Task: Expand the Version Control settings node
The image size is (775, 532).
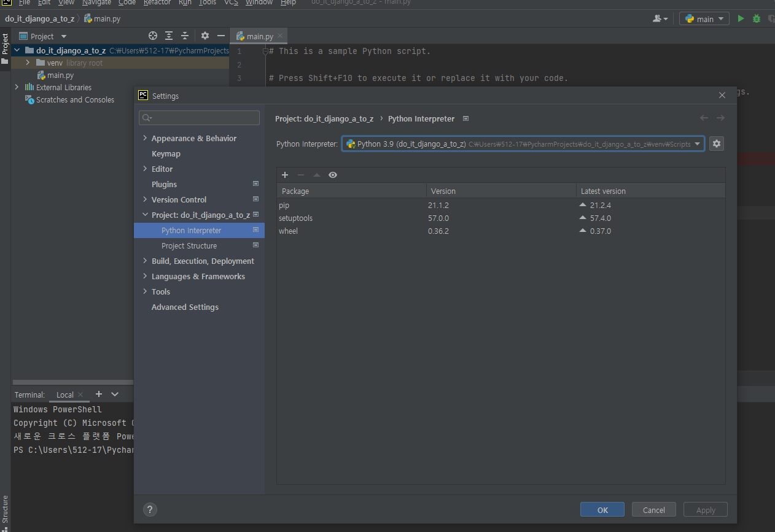Action: [x=145, y=199]
